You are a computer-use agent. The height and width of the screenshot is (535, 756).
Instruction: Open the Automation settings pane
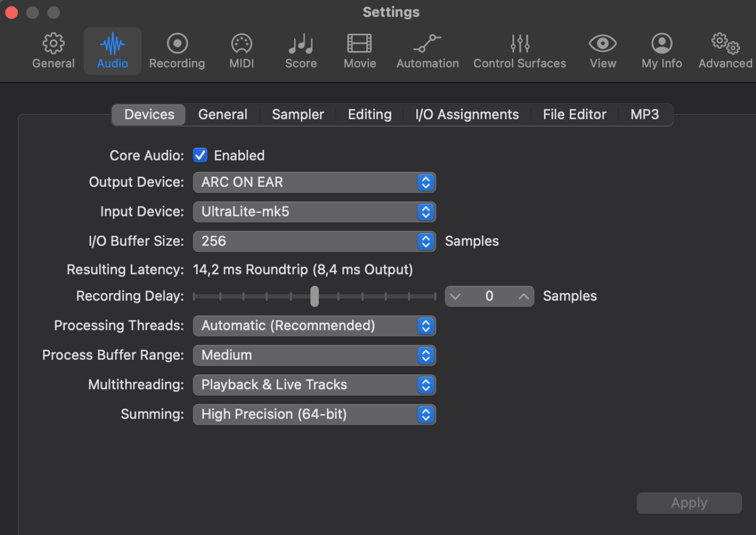tap(427, 51)
